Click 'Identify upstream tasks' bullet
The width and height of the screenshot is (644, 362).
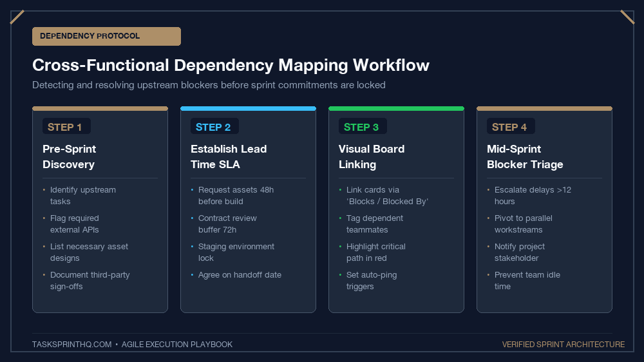click(x=83, y=196)
